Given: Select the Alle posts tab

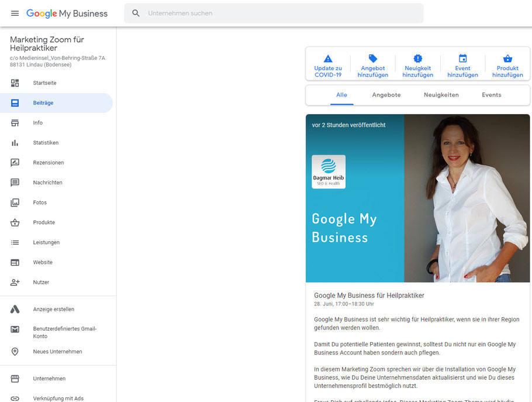Looking at the screenshot, I should tap(341, 95).
